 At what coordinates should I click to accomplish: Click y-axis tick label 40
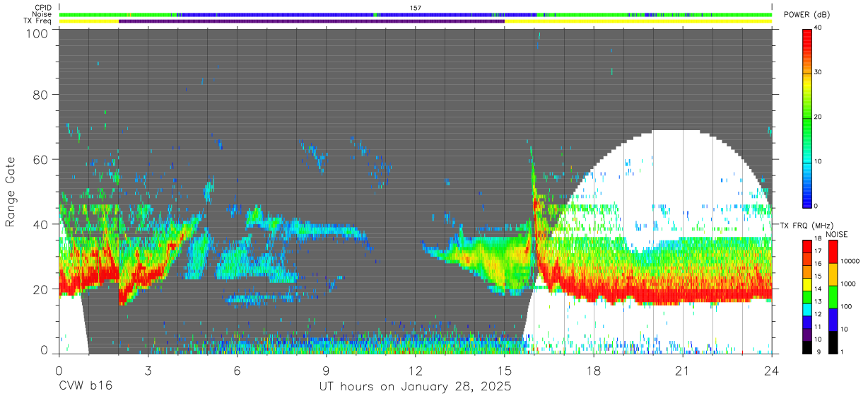tap(40, 224)
